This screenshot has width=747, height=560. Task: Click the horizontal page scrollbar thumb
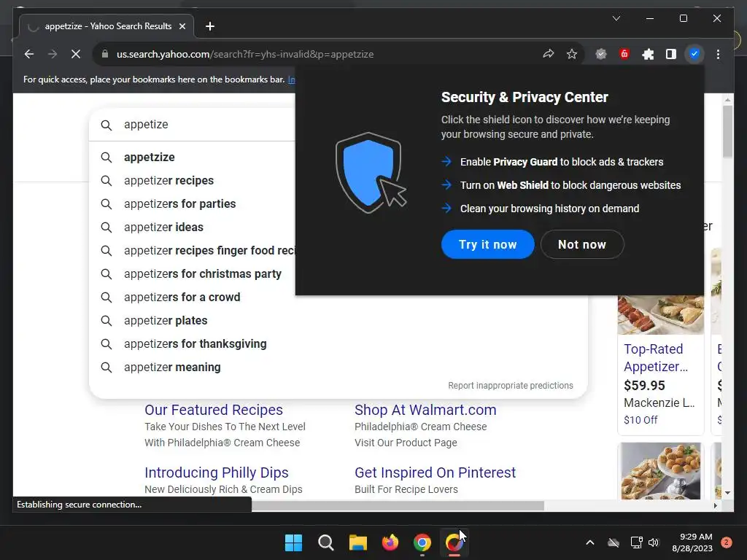click(x=398, y=506)
